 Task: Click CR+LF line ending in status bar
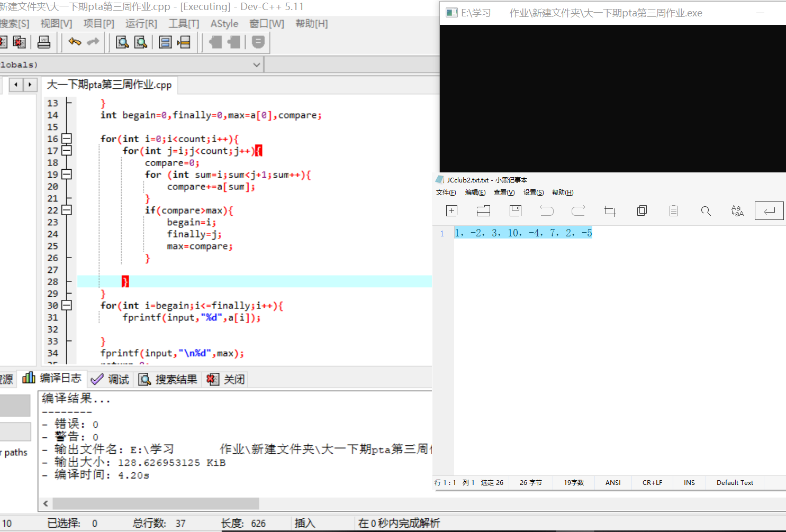(652, 482)
